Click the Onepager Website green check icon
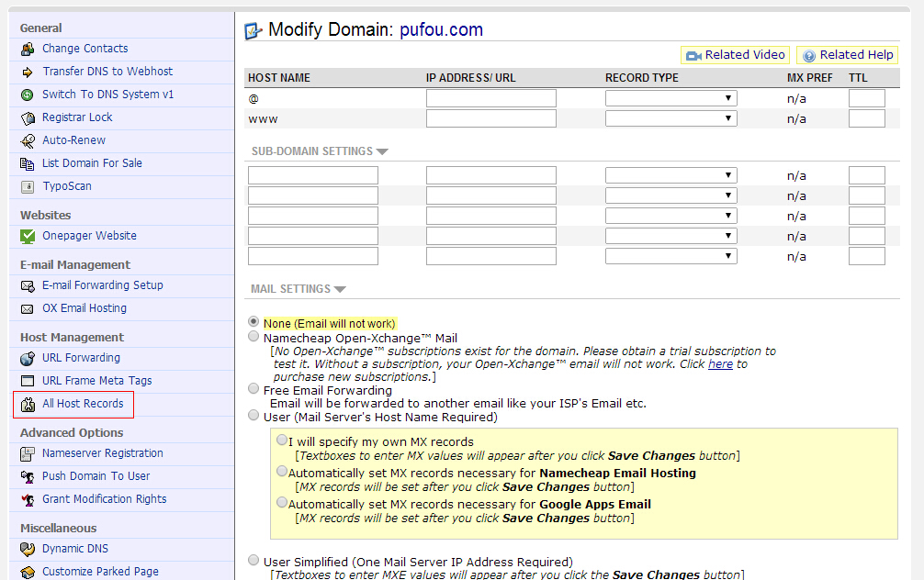The image size is (924, 580). coord(27,236)
